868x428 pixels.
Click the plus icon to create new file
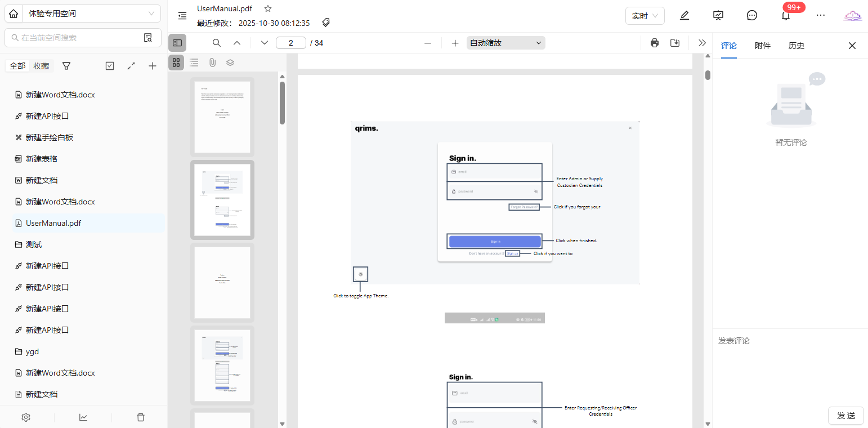(153, 66)
